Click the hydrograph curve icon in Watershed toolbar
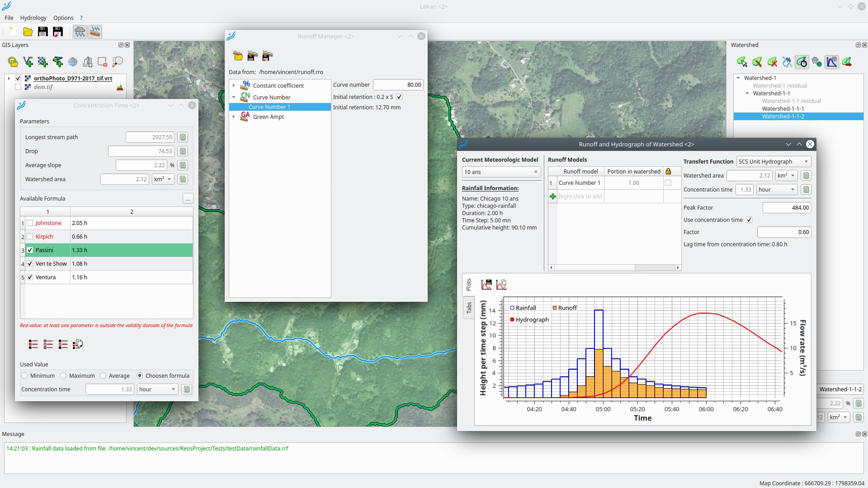This screenshot has height=488, width=868. pyautogui.click(x=831, y=62)
